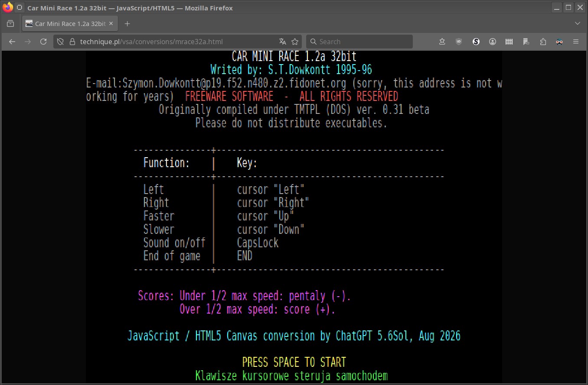Click the bookmark flag extension icon
588x385 pixels.
(x=526, y=42)
